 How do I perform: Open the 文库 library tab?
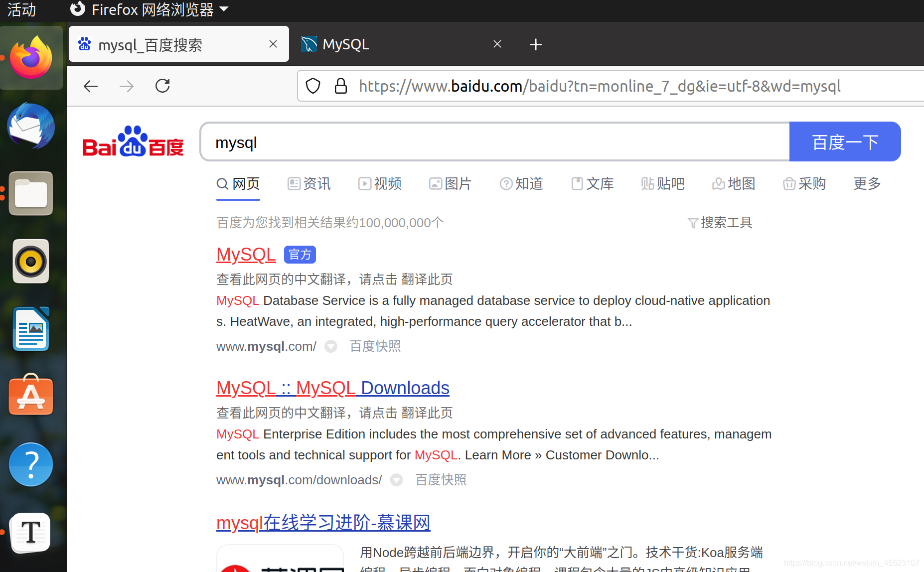[592, 184]
